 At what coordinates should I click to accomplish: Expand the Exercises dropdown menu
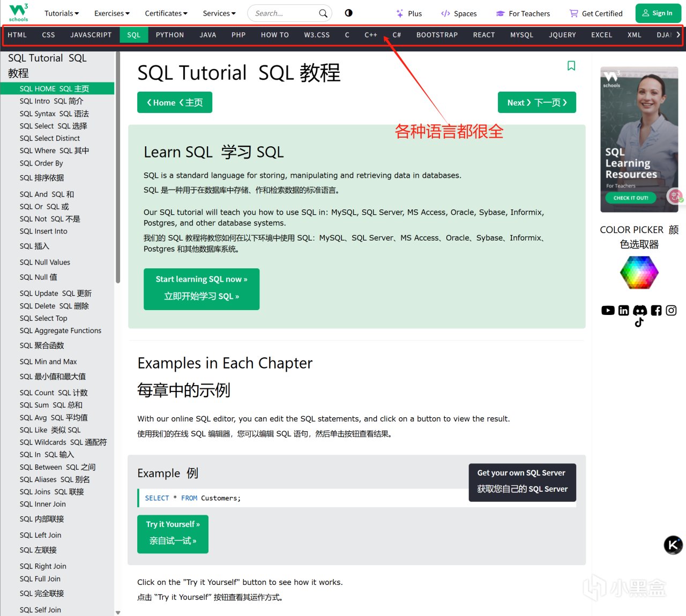click(x=112, y=13)
